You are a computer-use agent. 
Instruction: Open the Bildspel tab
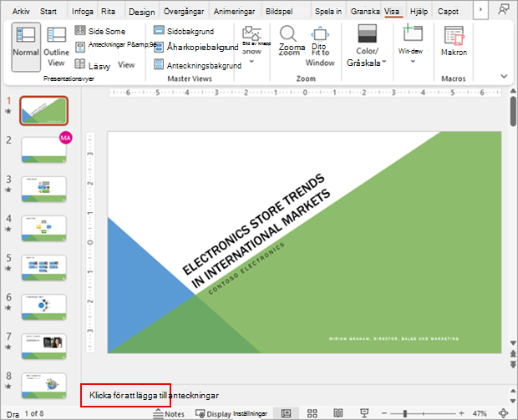[x=279, y=12]
